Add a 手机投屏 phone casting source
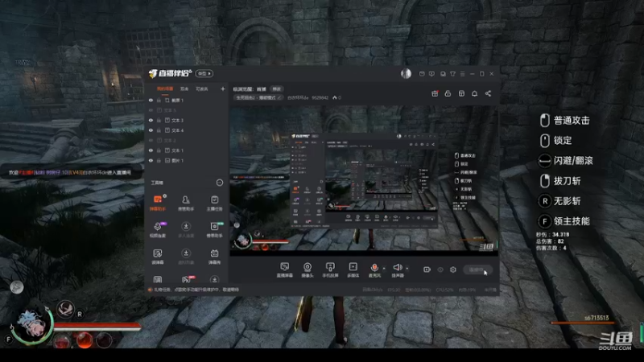 330,269
